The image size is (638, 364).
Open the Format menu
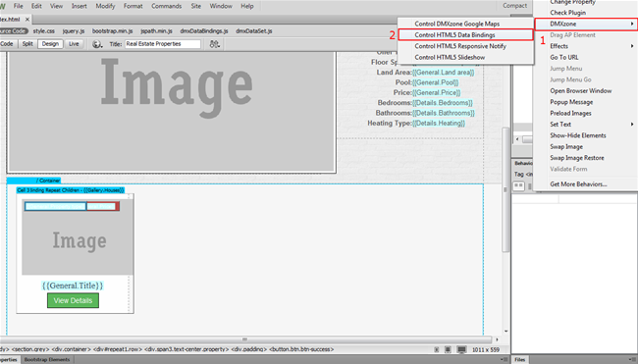point(133,6)
